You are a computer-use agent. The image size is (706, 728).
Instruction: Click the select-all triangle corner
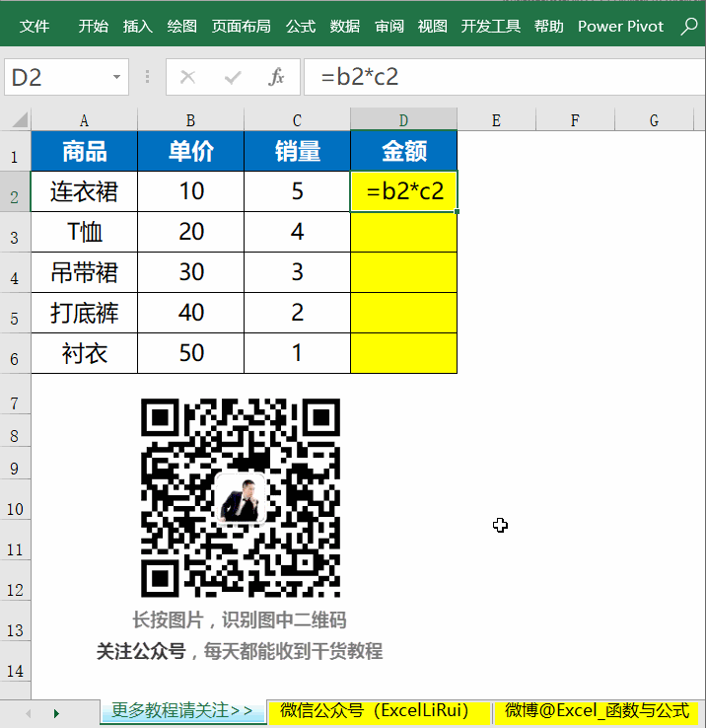pyautogui.click(x=19, y=119)
